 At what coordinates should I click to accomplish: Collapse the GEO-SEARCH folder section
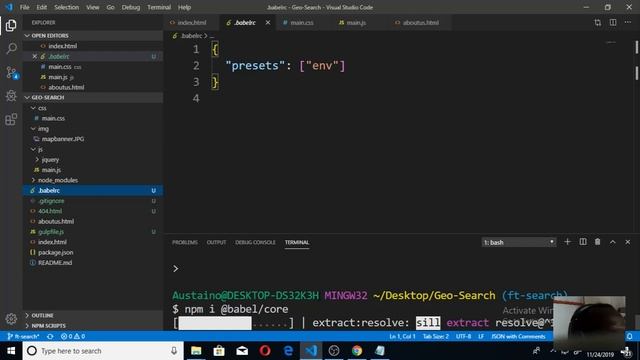pyautogui.click(x=93, y=98)
